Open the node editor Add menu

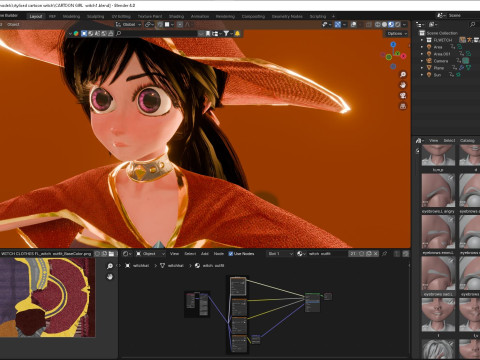click(205, 254)
